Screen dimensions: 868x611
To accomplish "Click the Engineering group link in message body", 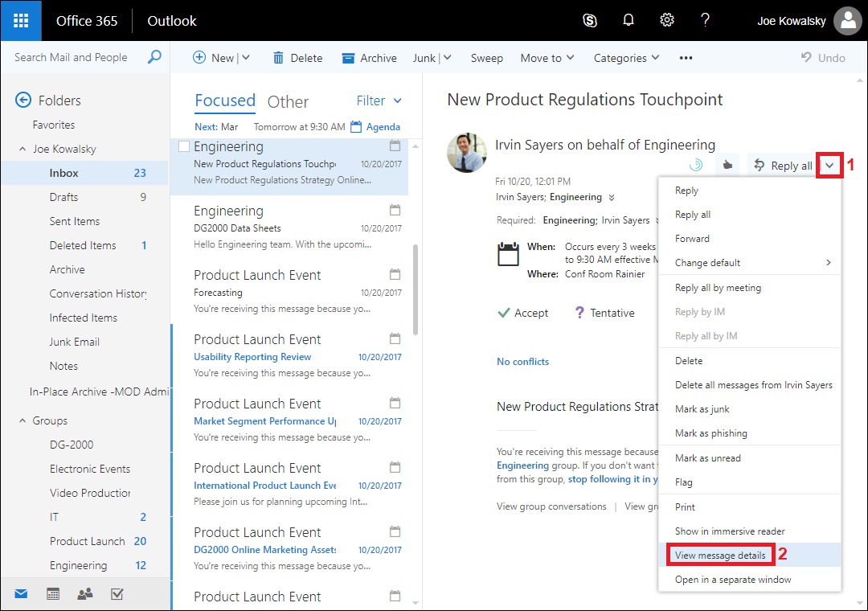I will (522, 465).
